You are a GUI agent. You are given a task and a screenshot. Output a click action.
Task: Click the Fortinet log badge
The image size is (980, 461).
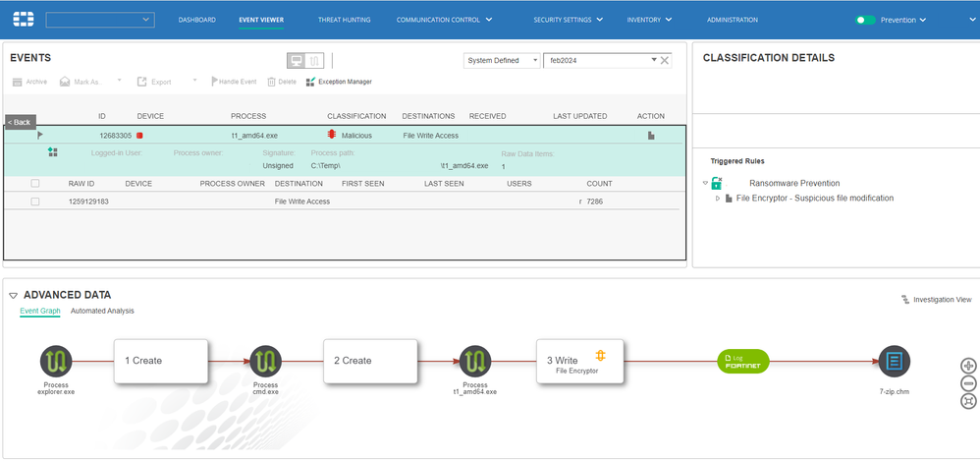coord(743,362)
